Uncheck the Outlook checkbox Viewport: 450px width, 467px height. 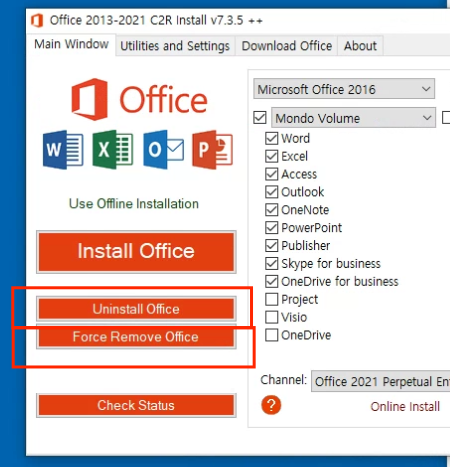click(272, 192)
